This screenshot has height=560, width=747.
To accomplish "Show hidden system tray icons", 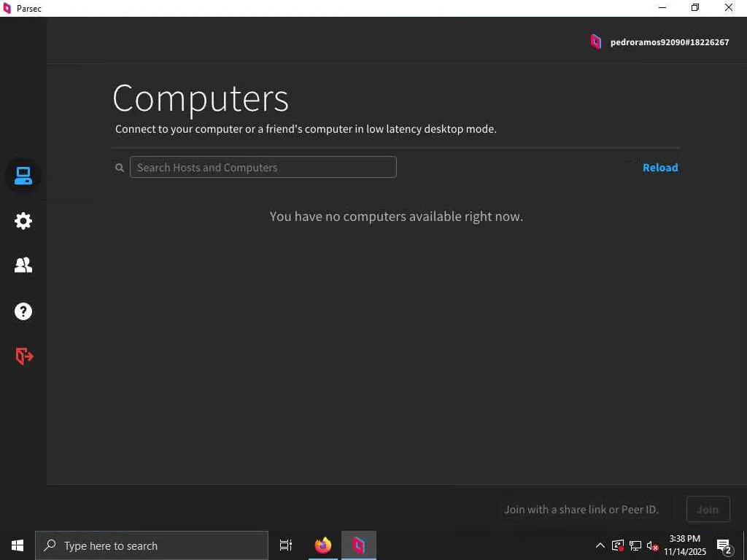I will point(600,545).
